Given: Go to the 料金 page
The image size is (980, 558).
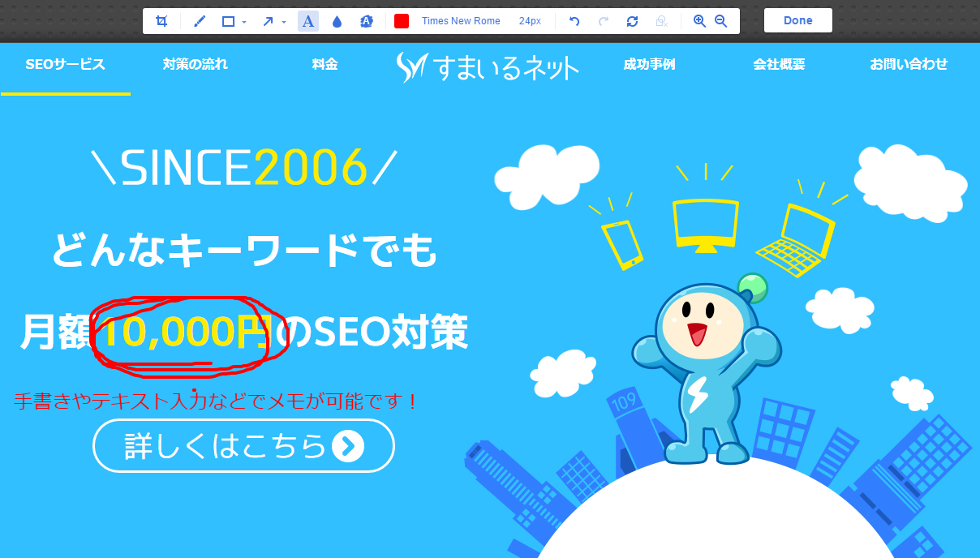Looking at the screenshot, I should point(325,64).
